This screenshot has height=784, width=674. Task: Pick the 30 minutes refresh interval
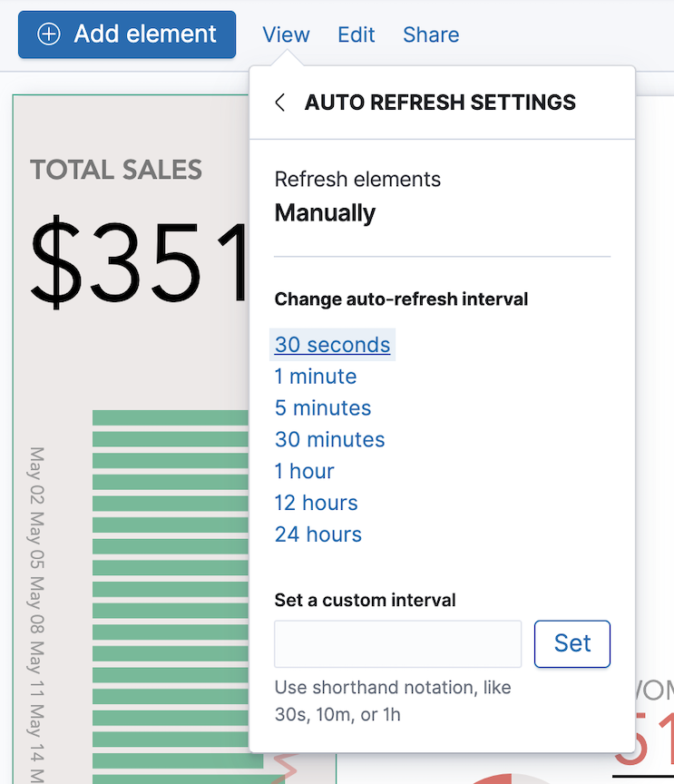[329, 440]
